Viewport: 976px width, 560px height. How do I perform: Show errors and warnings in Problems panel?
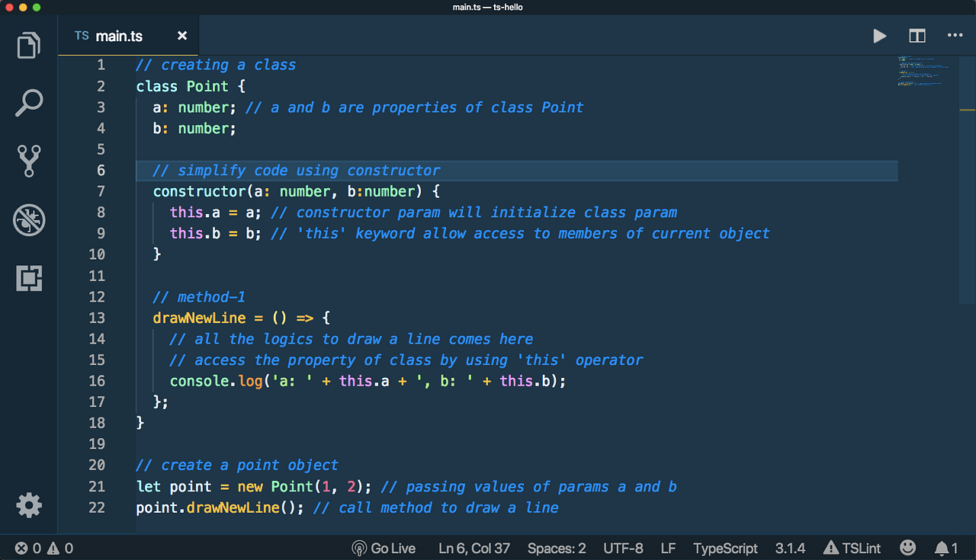[x=44, y=548]
